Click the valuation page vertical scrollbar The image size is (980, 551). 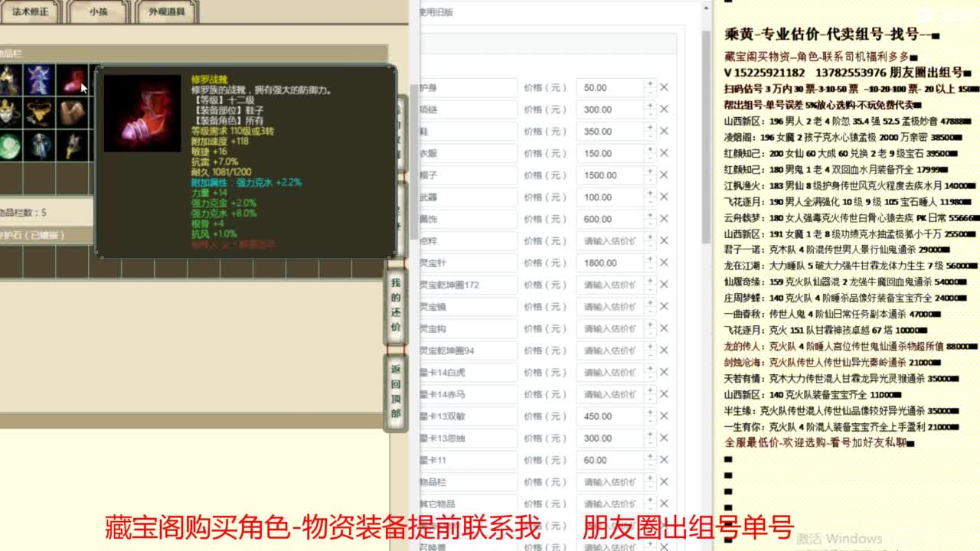[x=707, y=138]
